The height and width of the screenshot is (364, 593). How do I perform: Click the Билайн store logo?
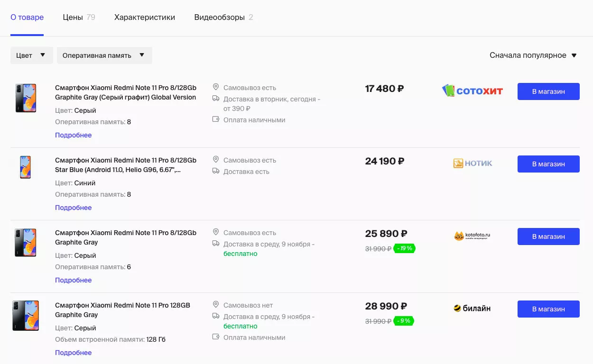click(x=472, y=309)
